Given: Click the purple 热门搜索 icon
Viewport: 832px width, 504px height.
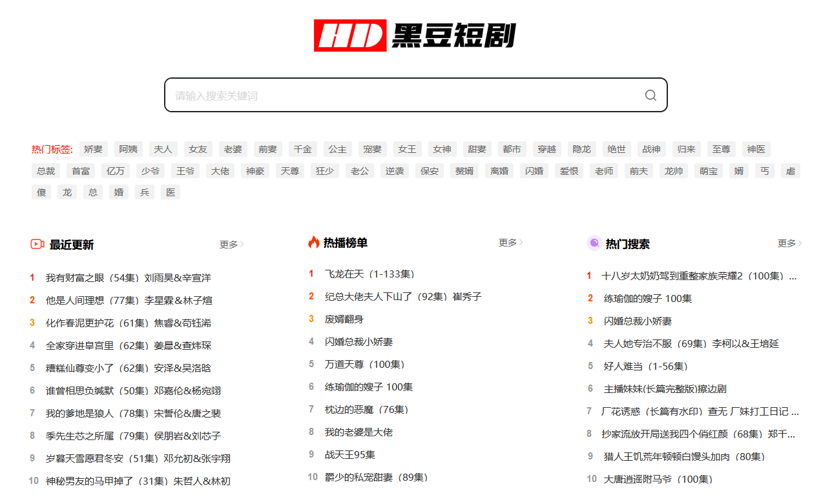Looking at the screenshot, I should 594,243.
